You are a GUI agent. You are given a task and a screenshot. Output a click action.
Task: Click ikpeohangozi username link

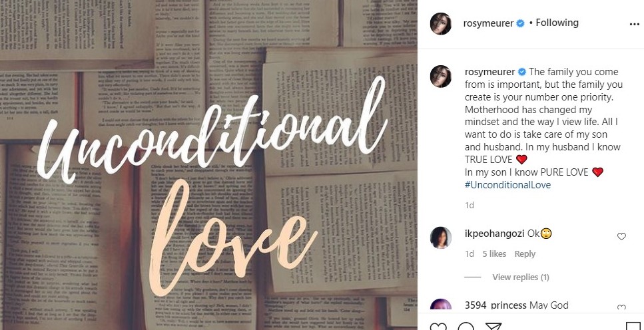pyautogui.click(x=495, y=234)
